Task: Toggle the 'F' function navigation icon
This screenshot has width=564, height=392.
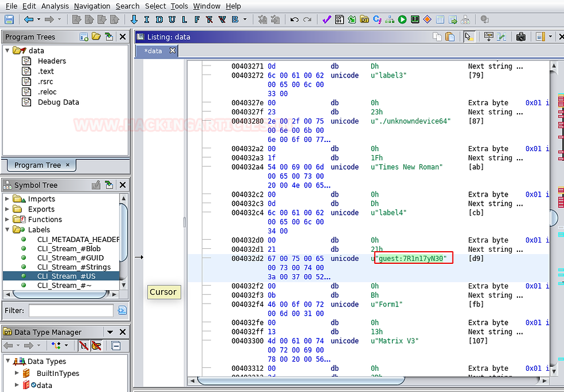Action: coord(197,20)
